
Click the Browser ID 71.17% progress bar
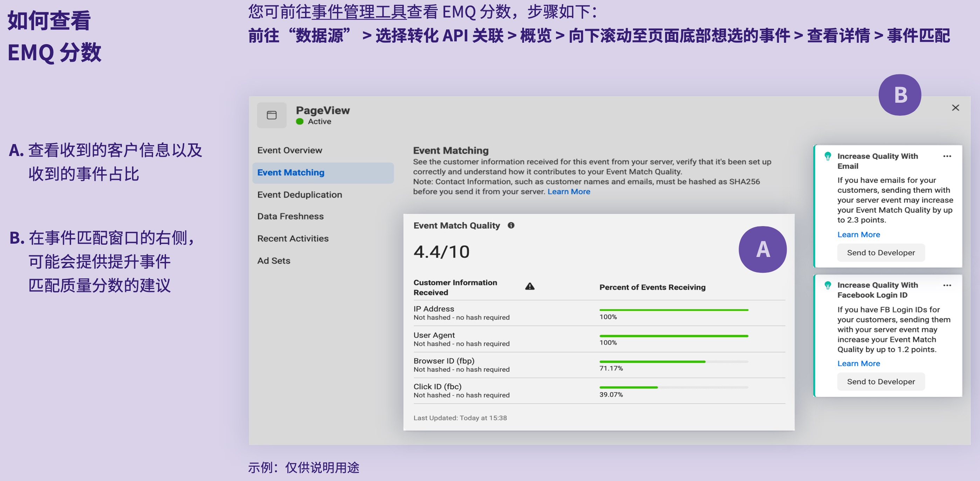point(674,361)
